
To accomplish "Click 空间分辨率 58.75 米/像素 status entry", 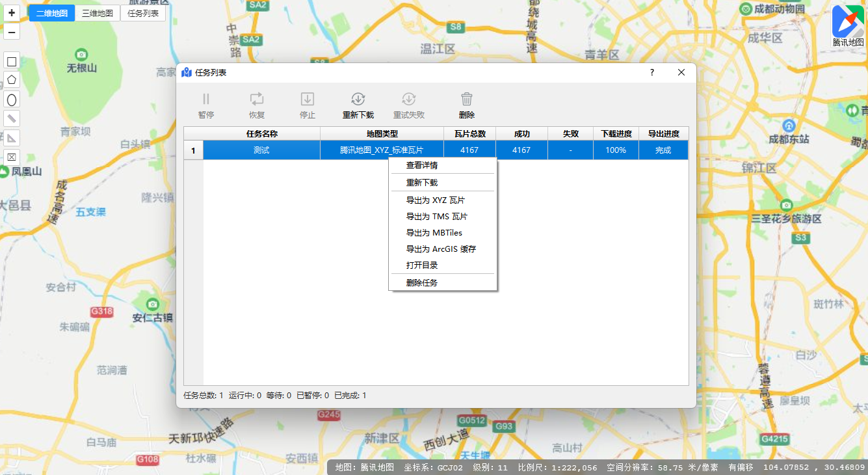I will point(663,467).
